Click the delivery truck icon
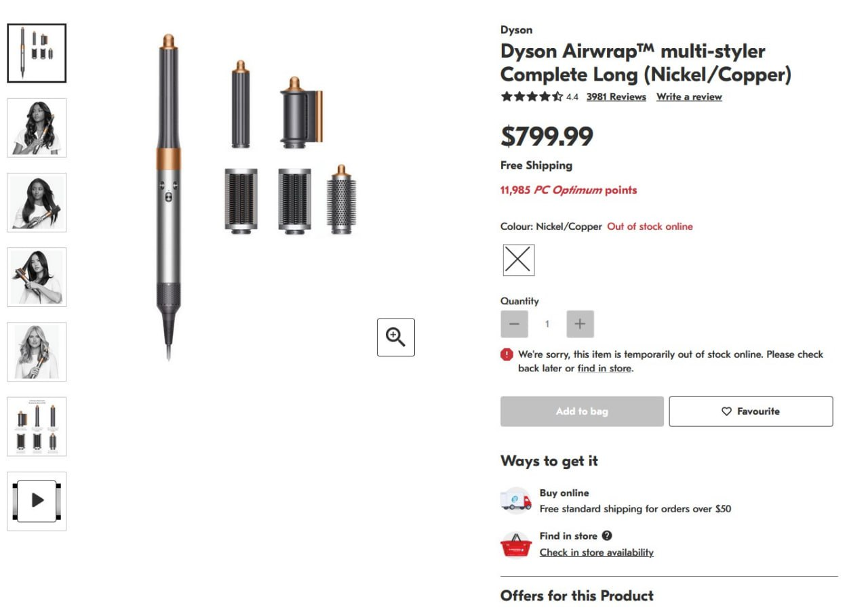This screenshot has height=614, width=868. point(516,501)
